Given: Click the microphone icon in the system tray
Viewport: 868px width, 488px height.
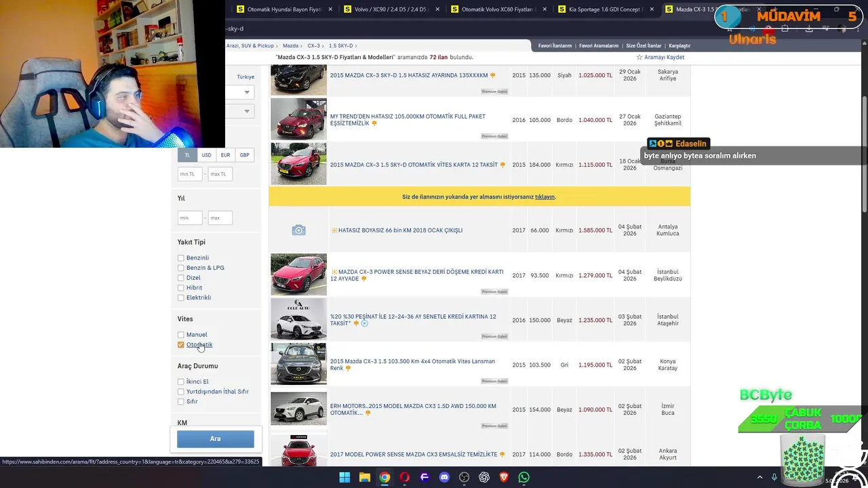Looking at the screenshot, I should point(774,477).
